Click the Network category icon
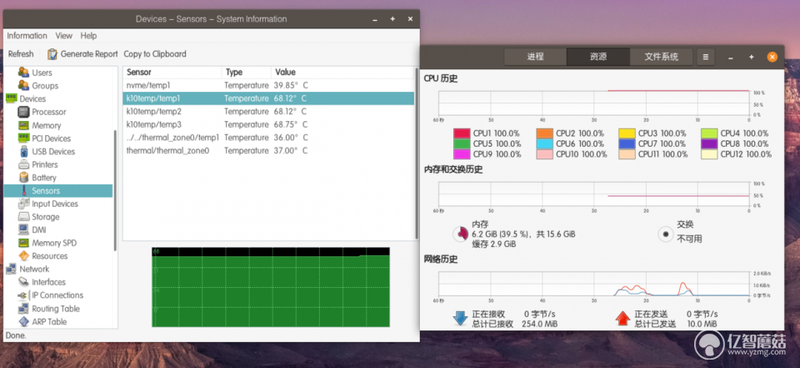The image size is (800, 368). pyautogui.click(x=11, y=269)
